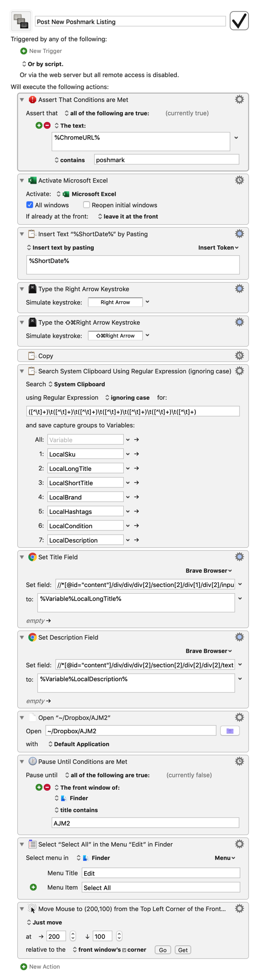
Task: Click the Get button
Action: (183, 950)
